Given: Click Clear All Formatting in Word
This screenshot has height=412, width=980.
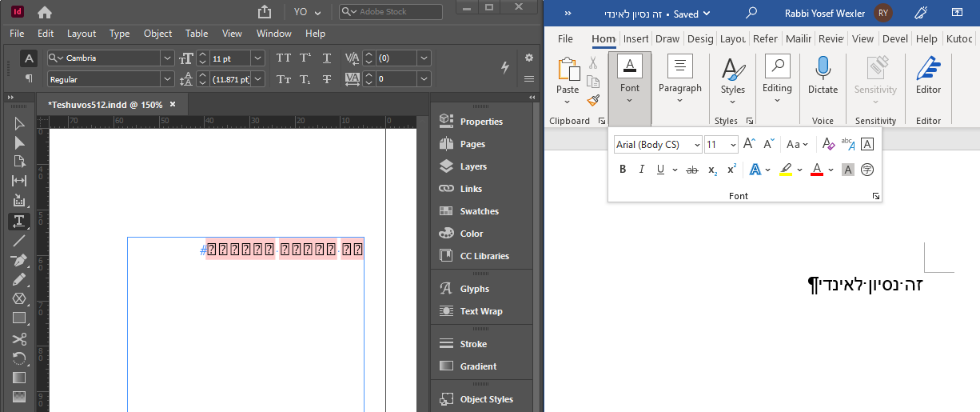Looking at the screenshot, I should pos(828,145).
